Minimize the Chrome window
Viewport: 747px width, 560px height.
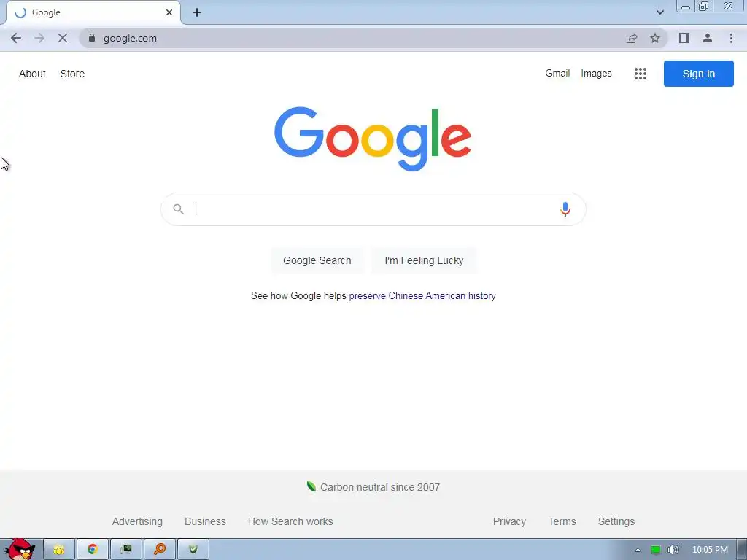(686, 7)
